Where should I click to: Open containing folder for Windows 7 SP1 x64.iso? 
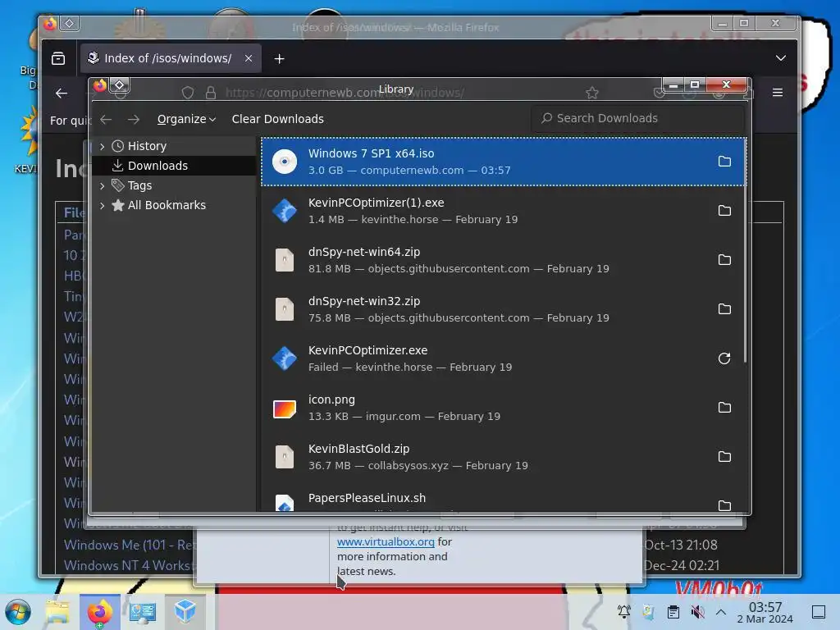pos(724,162)
